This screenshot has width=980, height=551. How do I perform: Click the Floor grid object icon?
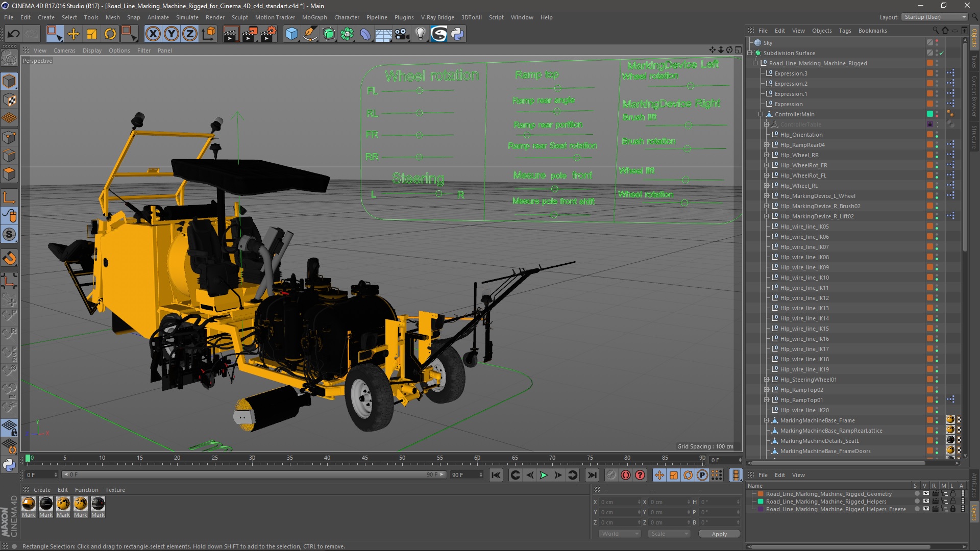point(383,34)
